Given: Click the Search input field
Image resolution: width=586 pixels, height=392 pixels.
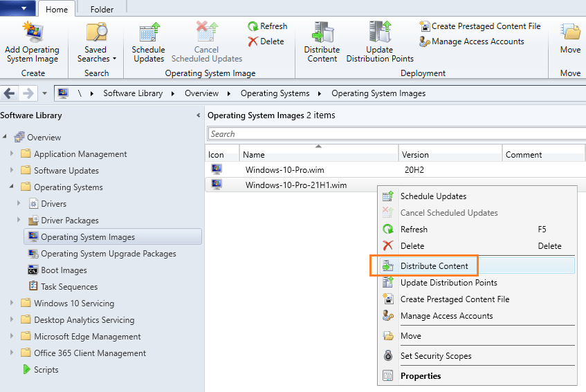Looking at the screenshot, I should pyautogui.click(x=396, y=134).
